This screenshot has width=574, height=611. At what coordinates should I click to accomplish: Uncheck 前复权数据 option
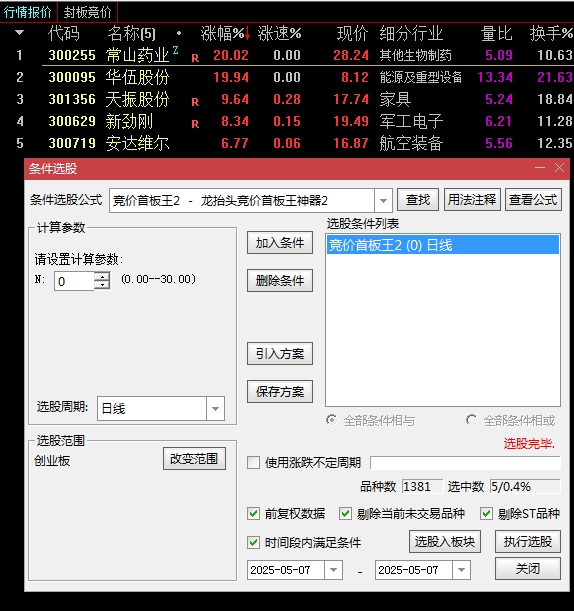[x=253, y=513]
